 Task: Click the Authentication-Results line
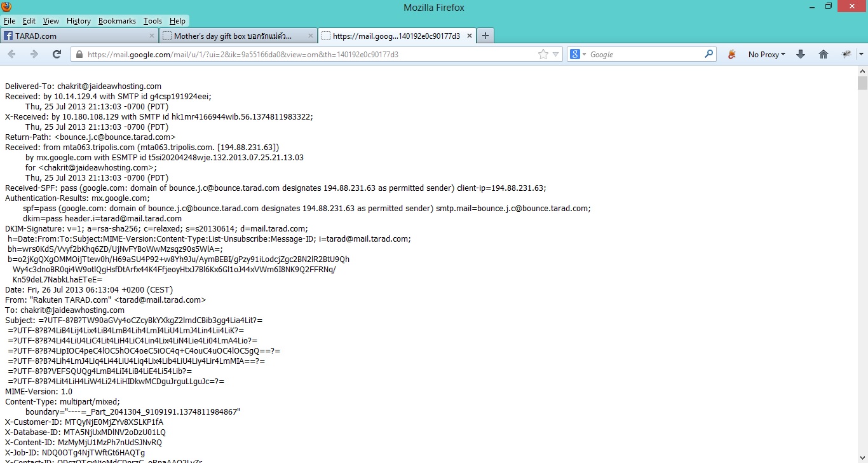pos(78,198)
